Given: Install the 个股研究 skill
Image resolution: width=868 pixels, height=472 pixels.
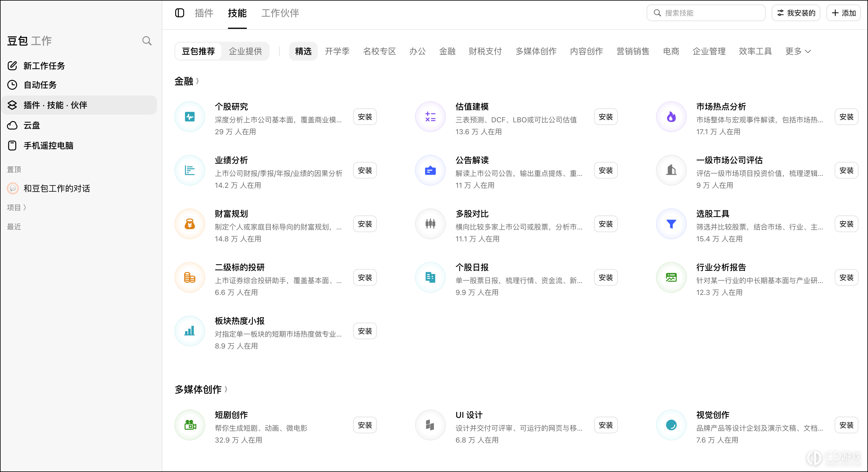Looking at the screenshot, I should click(x=365, y=117).
